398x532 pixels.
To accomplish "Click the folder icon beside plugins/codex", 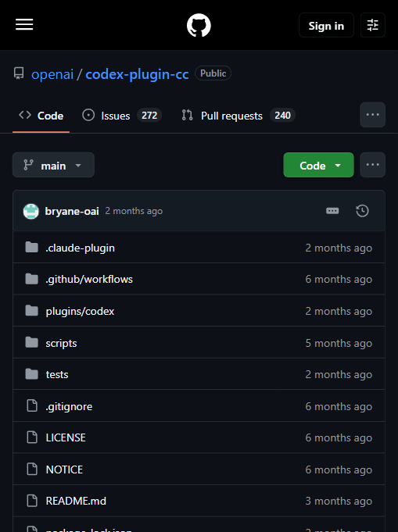I will click(31, 310).
